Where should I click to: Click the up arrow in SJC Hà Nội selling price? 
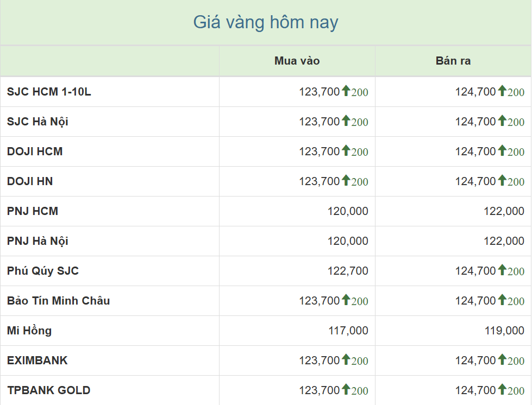click(x=502, y=121)
